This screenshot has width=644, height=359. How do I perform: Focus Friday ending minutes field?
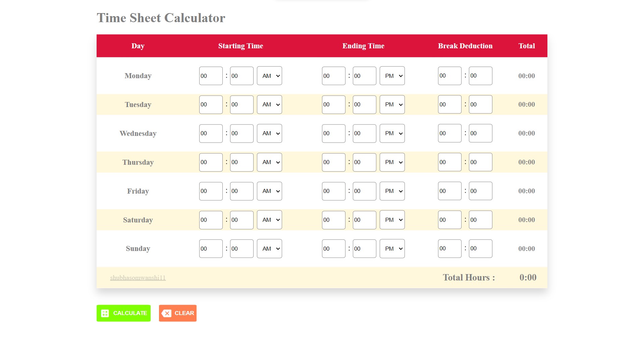click(x=365, y=191)
